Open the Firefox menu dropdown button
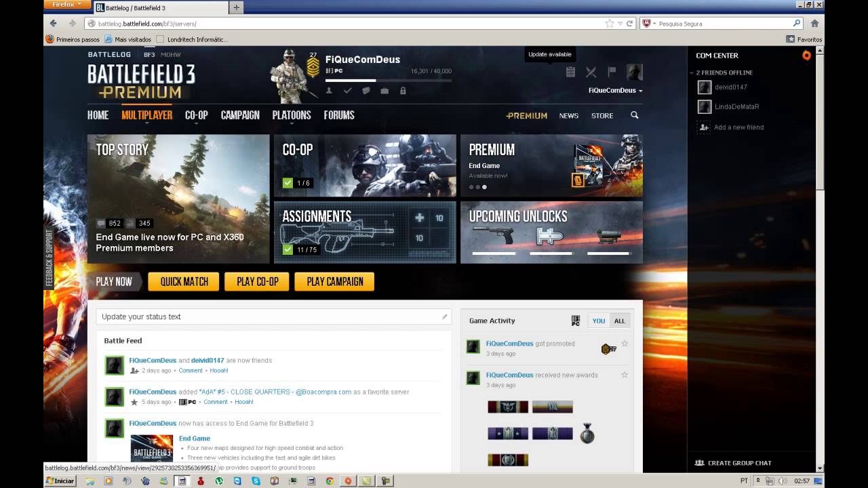Image resolution: width=868 pixels, height=488 pixels. (67, 5)
